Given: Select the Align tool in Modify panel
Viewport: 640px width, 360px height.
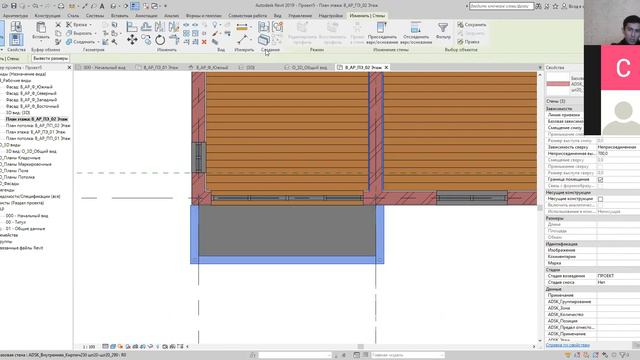Looking at the screenshot, I should click(x=132, y=27).
